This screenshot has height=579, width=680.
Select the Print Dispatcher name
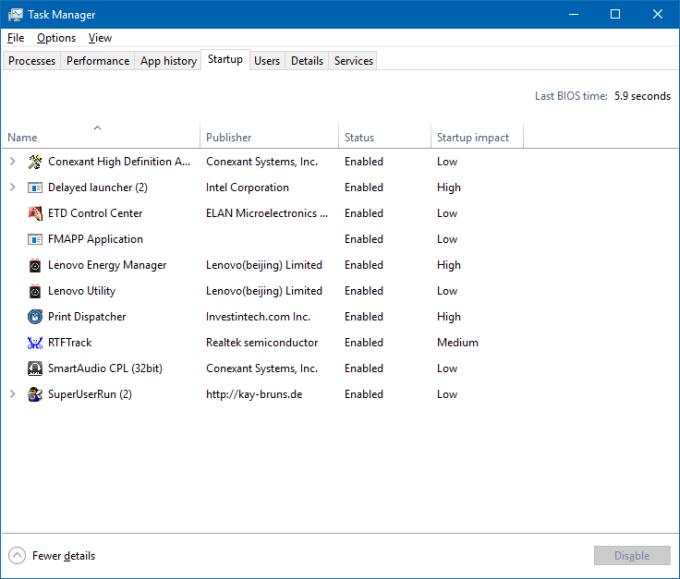coord(87,317)
